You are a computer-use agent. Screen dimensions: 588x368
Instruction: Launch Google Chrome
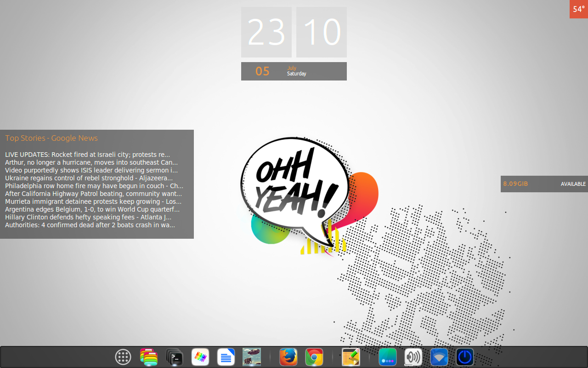pyautogui.click(x=314, y=357)
